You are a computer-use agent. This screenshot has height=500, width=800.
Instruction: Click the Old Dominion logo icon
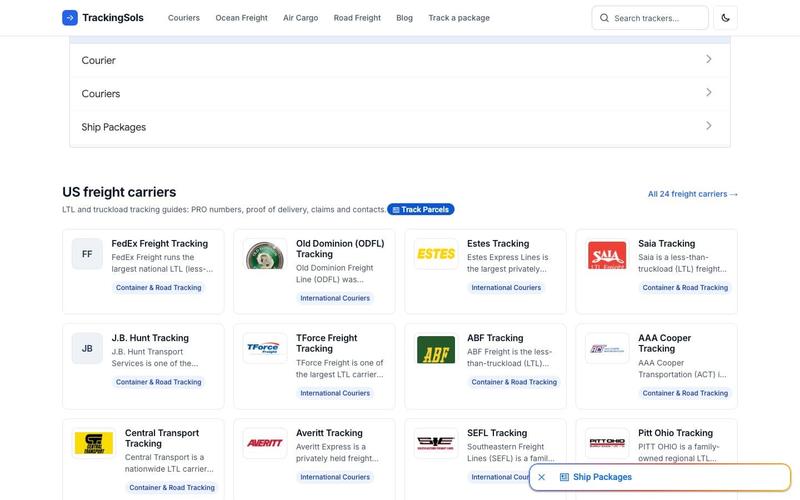[x=265, y=254]
